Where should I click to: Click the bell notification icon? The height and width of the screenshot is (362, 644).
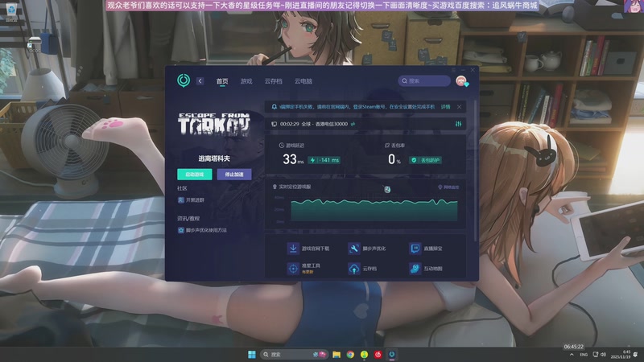[x=275, y=107]
